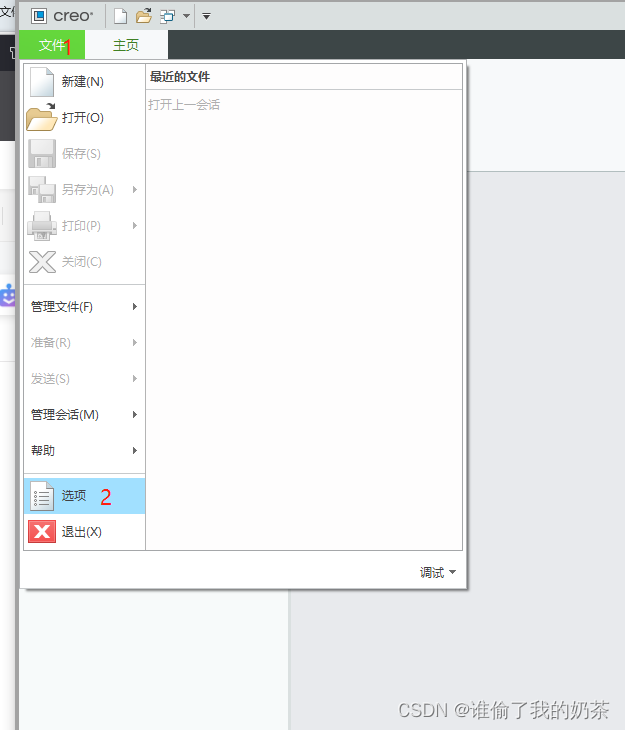625x730 pixels.
Task: Click 打开上一会话 in recent files
Action: pyautogui.click(x=184, y=104)
